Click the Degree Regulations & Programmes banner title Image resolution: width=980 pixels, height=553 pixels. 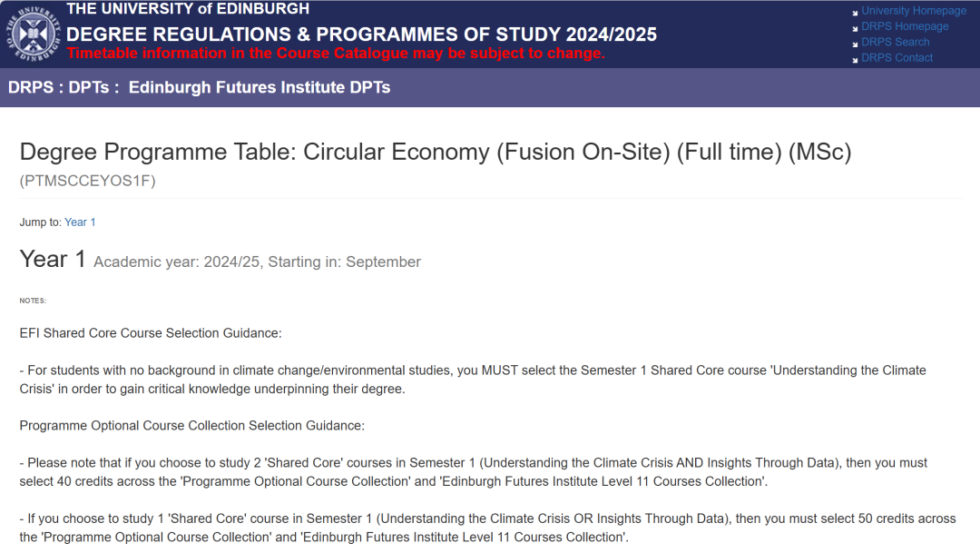pyautogui.click(x=361, y=35)
